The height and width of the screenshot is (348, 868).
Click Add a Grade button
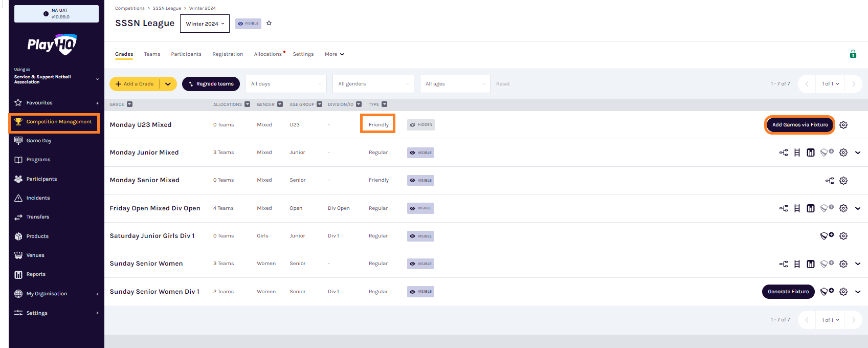point(135,84)
